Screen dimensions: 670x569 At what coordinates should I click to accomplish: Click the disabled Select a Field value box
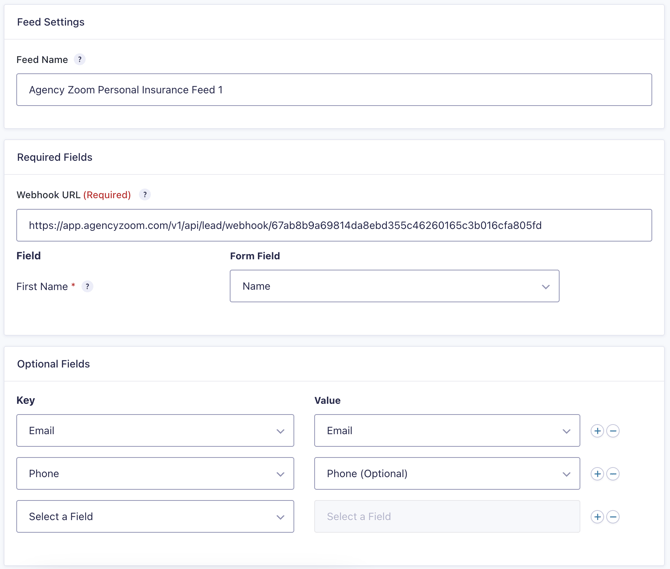(x=447, y=516)
